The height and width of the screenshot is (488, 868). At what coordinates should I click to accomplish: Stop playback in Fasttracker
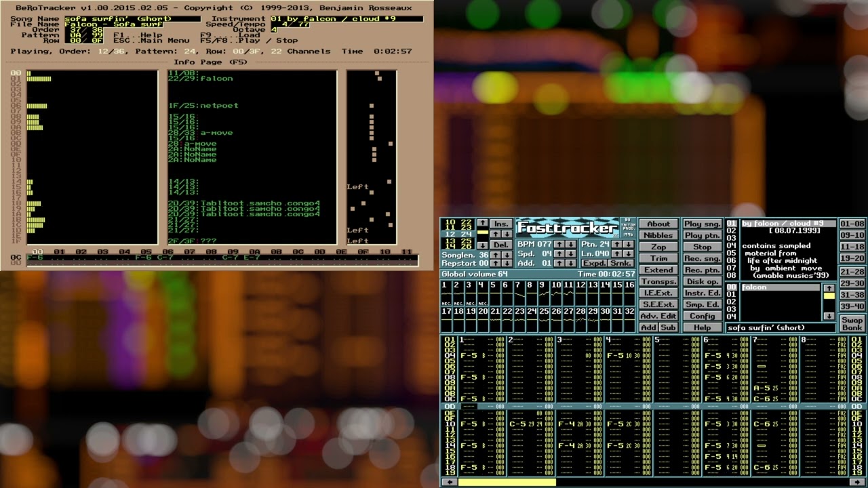pyautogui.click(x=703, y=247)
